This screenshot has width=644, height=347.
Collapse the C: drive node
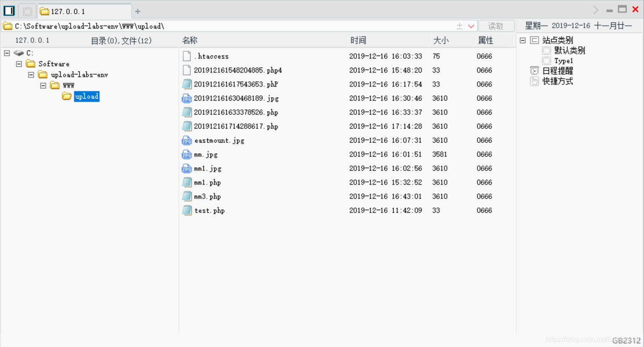(7, 53)
